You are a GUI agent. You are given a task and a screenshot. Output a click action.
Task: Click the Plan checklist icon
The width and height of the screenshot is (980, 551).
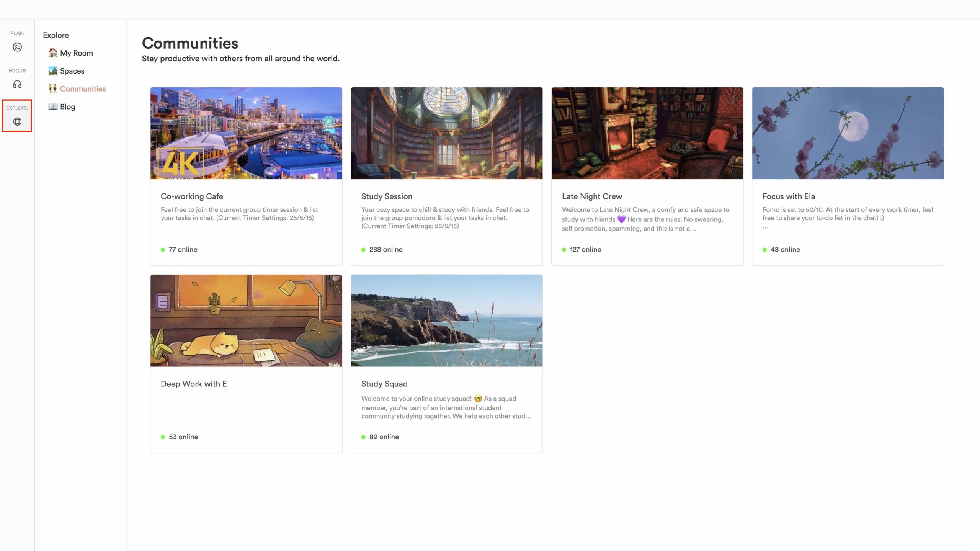tap(17, 47)
